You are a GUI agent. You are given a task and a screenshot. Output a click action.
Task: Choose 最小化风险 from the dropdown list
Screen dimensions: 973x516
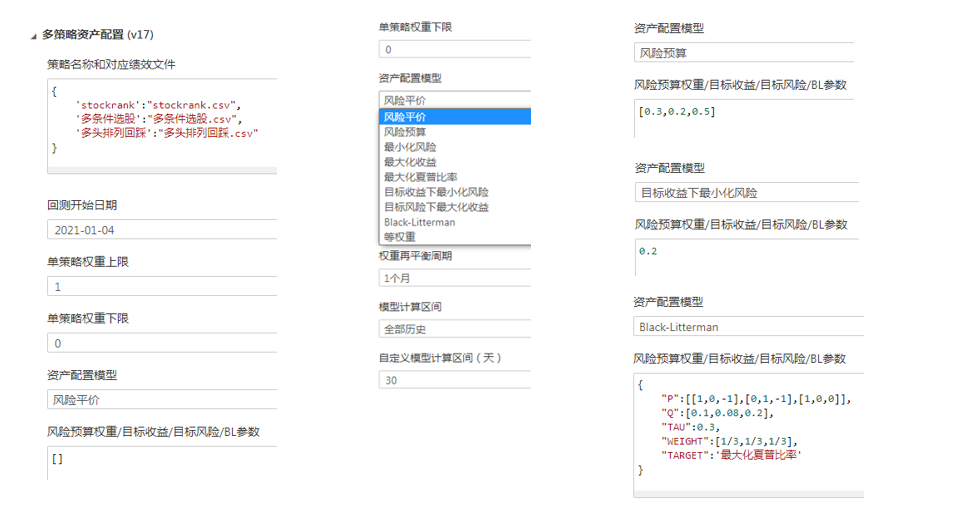[455, 146]
